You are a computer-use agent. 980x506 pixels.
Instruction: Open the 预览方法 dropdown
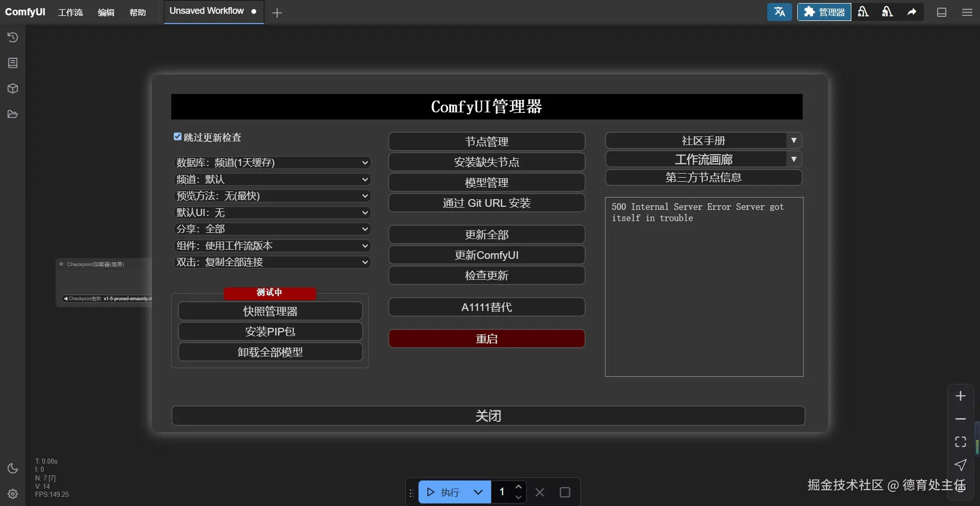coord(273,196)
